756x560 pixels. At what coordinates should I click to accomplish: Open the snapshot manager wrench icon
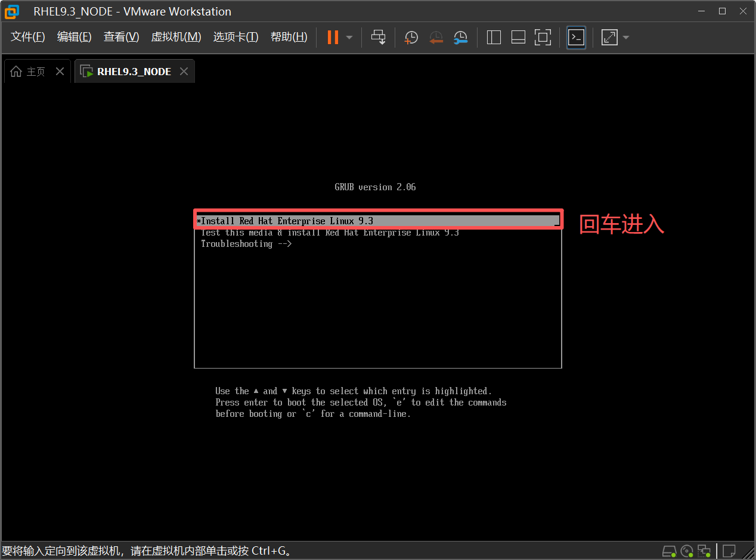(x=460, y=38)
